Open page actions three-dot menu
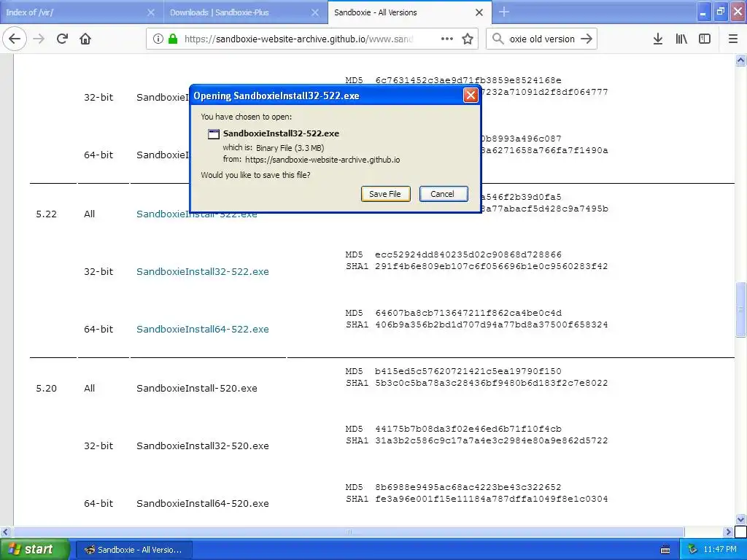747x560 pixels. tap(447, 39)
